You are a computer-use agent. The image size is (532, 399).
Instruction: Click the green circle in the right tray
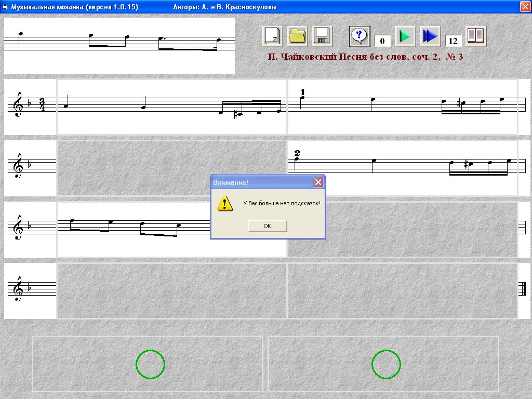[386, 364]
